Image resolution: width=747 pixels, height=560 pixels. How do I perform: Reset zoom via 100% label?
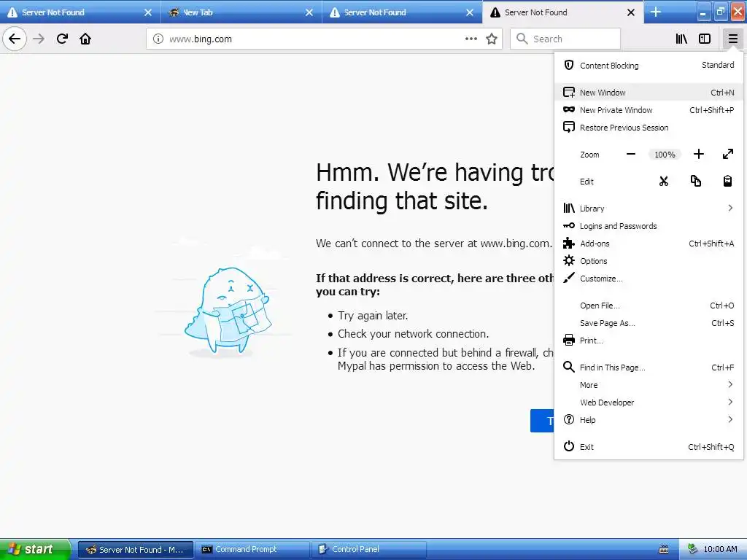point(665,155)
